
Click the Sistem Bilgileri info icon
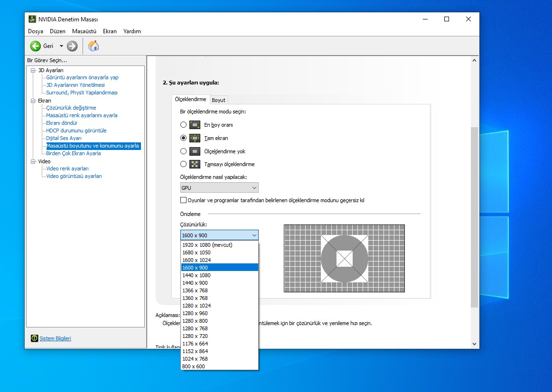pos(34,338)
